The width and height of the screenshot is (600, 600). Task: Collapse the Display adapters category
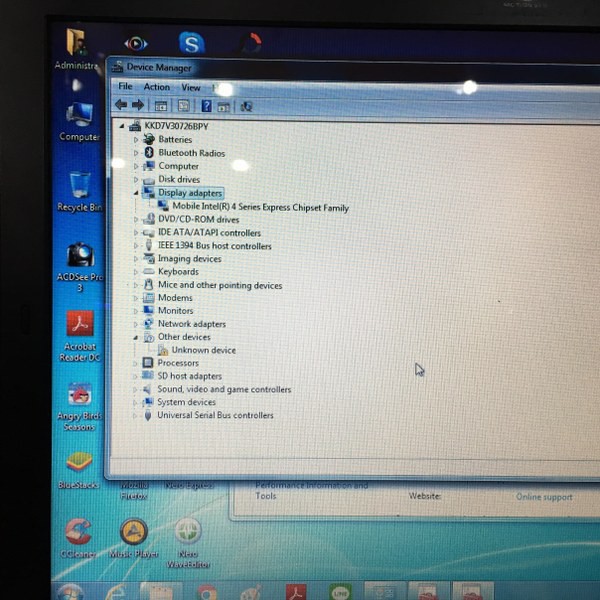pyautogui.click(x=136, y=193)
